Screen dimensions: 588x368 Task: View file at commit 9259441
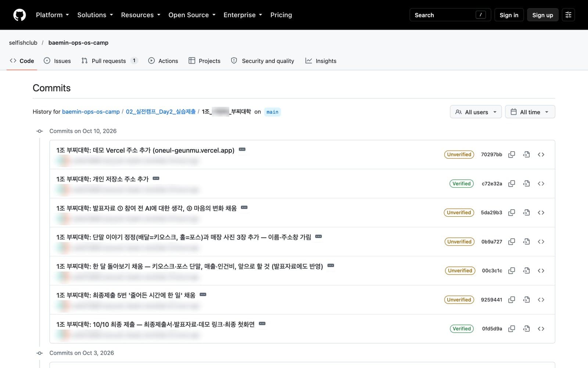[x=526, y=300]
